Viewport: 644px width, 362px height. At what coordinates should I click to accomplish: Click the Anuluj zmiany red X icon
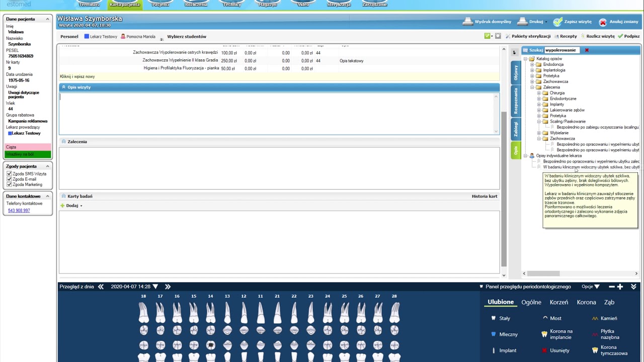(x=603, y=22)
